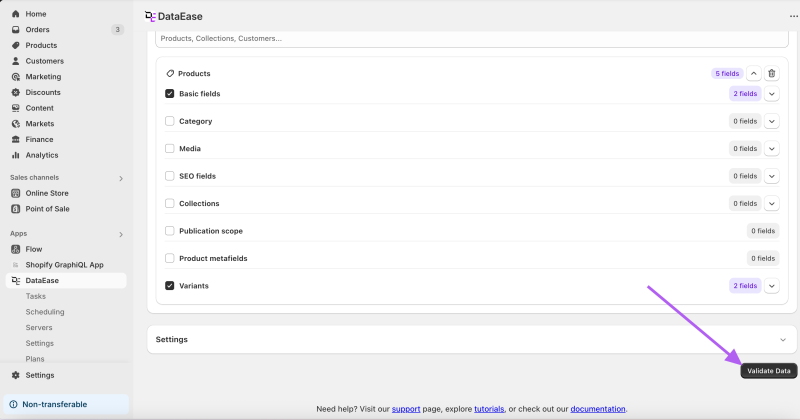The image size is (800, 420).
Task: Check the SEO fields checkbox
Action: 169,176
